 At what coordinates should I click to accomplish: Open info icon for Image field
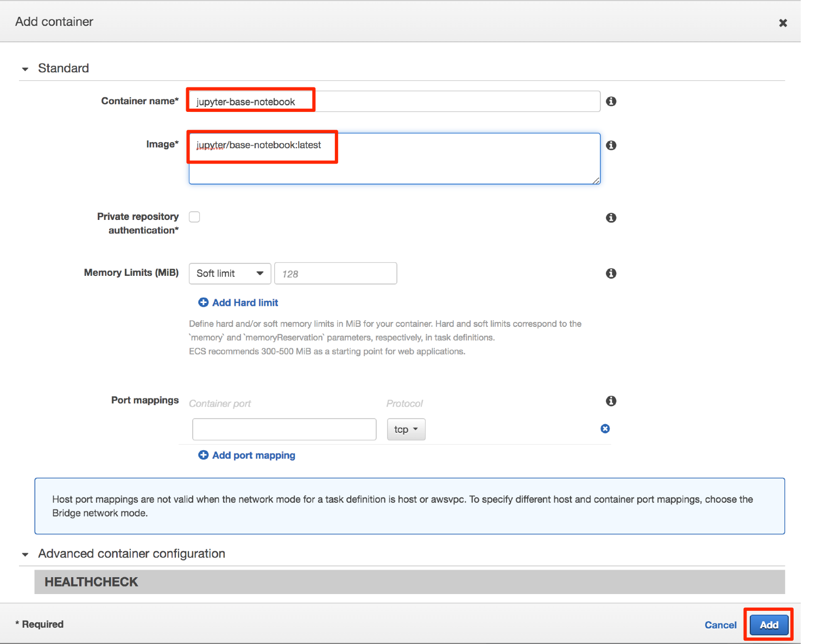[611, 146]
